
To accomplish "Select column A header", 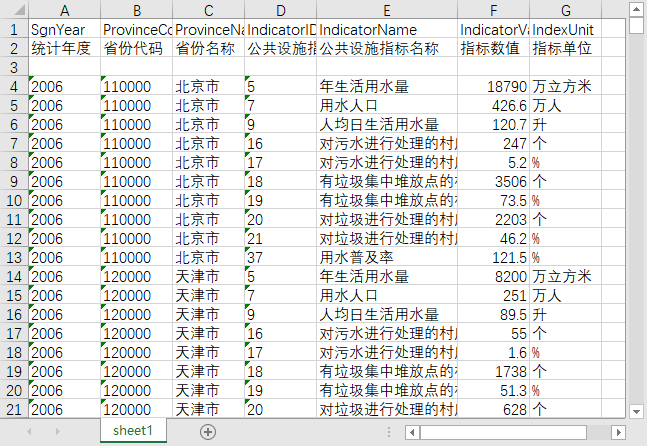I will 64,10.
